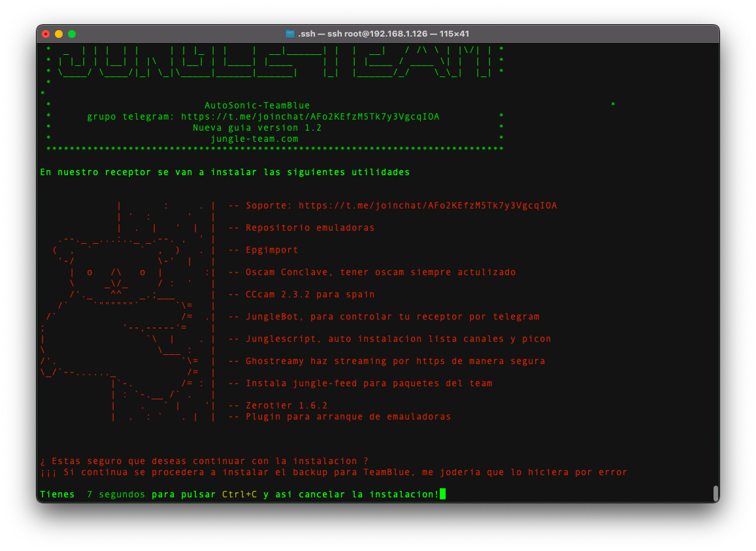Click the 'Nueva guia version 1.2' line
The width and height of the screenshot is (756, 551).
click(x=257, y=128)
